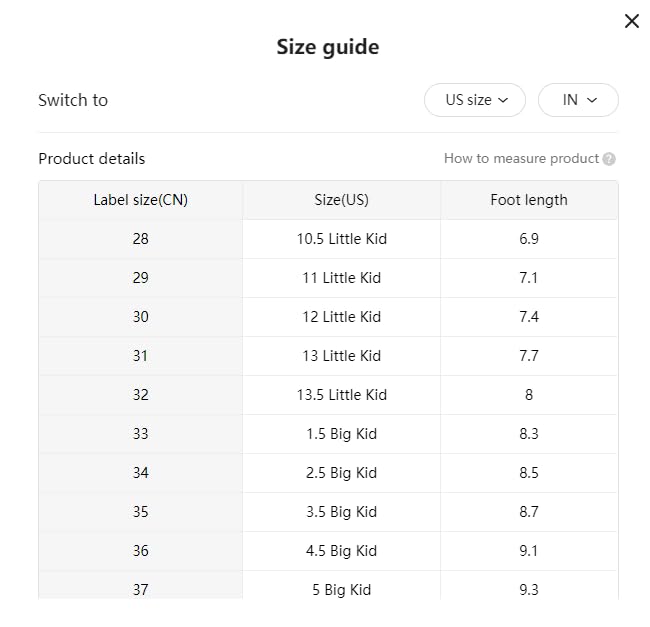Viewport: 650px width, 627px height.
Task: Open the US size dropdown
Action: (x=476, y=100)
